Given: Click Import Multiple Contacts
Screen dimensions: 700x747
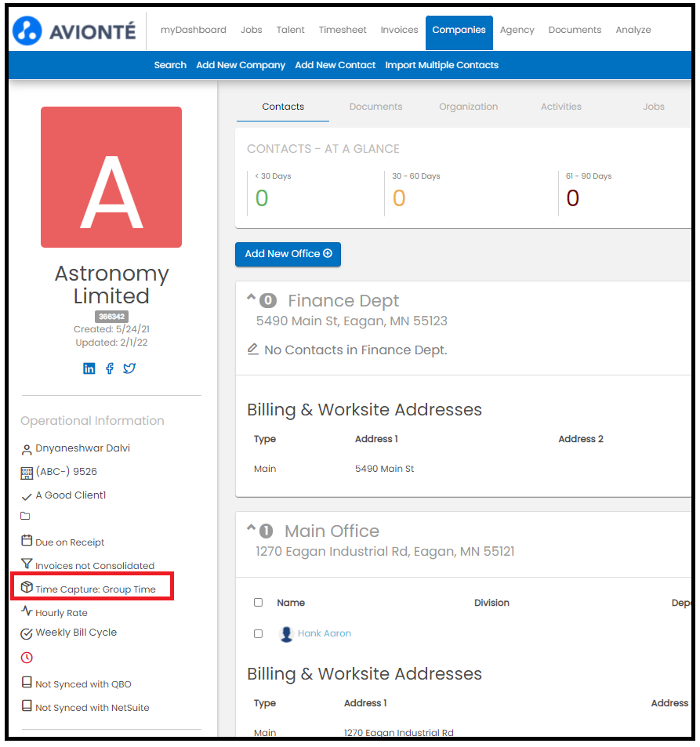Looking at the screenshot, I should [x=442, y=65].
